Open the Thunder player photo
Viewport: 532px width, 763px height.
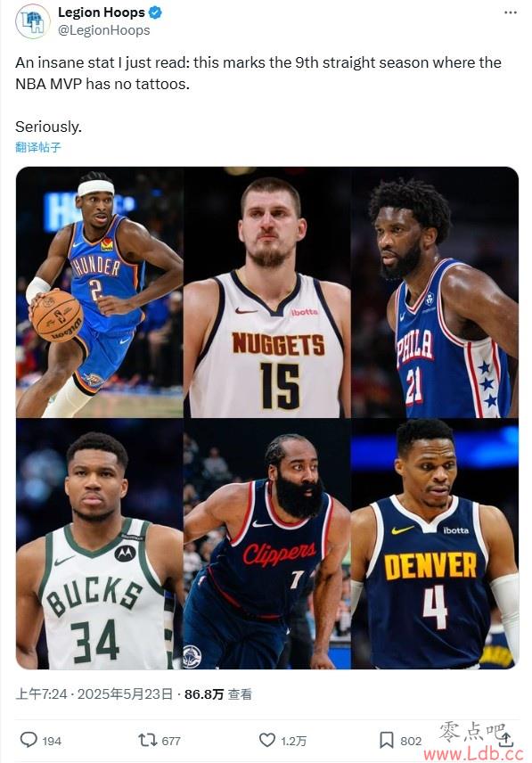pos(100,292)
